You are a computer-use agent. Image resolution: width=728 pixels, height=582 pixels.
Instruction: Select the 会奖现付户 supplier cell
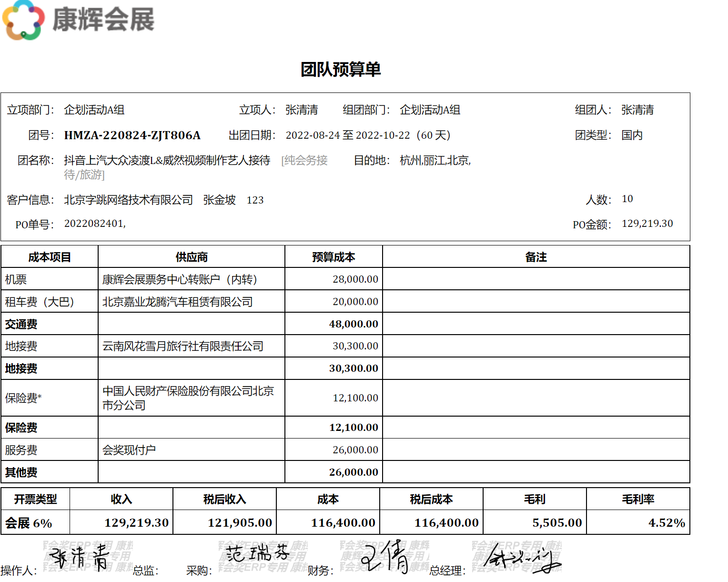pos(129,450)
